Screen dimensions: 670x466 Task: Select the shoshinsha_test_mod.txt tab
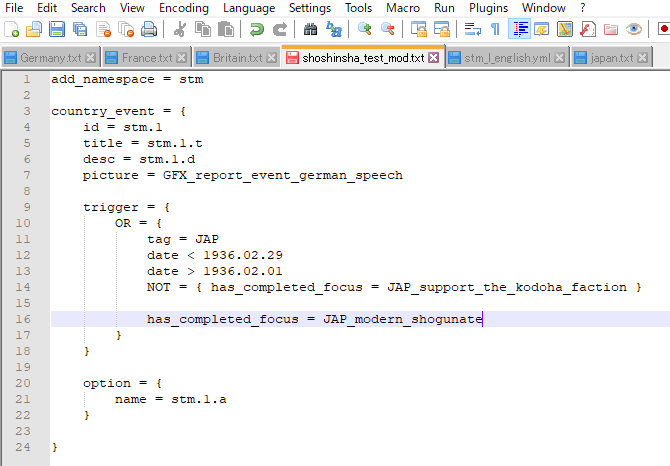[363, 58]
